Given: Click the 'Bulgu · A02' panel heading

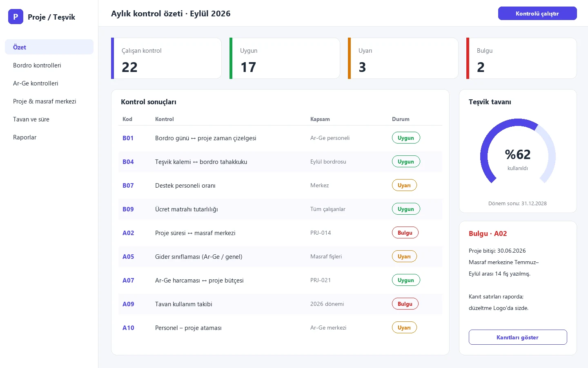Looking at the screenshot, I should click(488, 233).
